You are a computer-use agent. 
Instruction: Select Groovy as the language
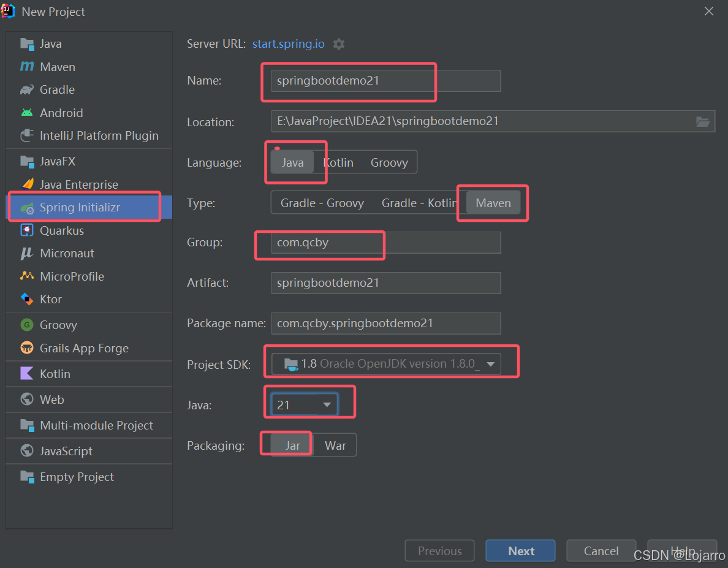[x=389, y=162]
